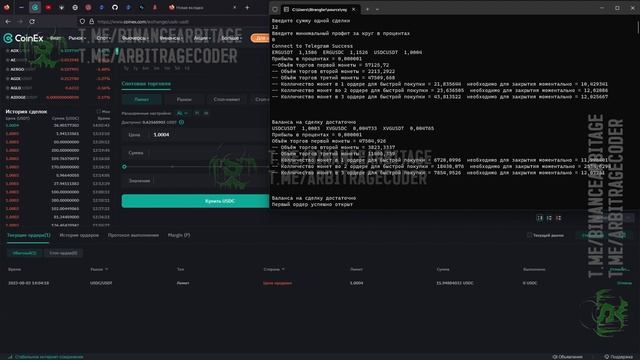The height and width of the screenshot is (360, 640).
Task: Favorite the ADX market row
Action: click(x=8, y=51)
